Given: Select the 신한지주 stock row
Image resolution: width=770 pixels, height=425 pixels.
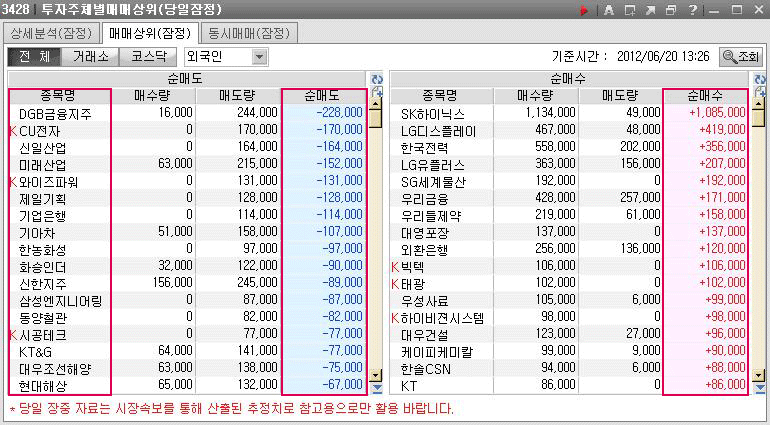Looking at the screenshot, I should 188,283.
